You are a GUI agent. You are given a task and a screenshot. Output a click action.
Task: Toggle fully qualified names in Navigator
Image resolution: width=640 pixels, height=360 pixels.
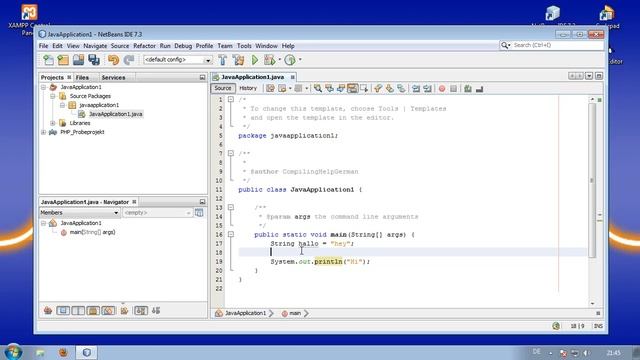[124, 311]
